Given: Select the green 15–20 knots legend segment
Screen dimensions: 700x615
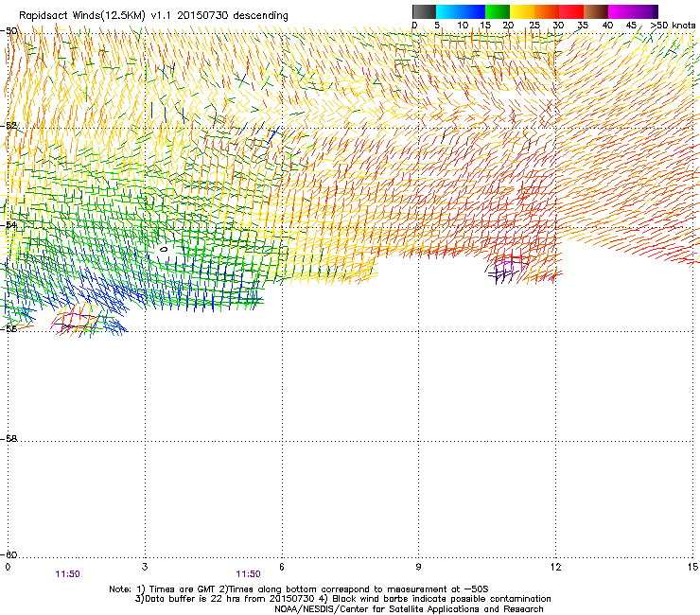Looking at the screenshot, I should [498, 11].
